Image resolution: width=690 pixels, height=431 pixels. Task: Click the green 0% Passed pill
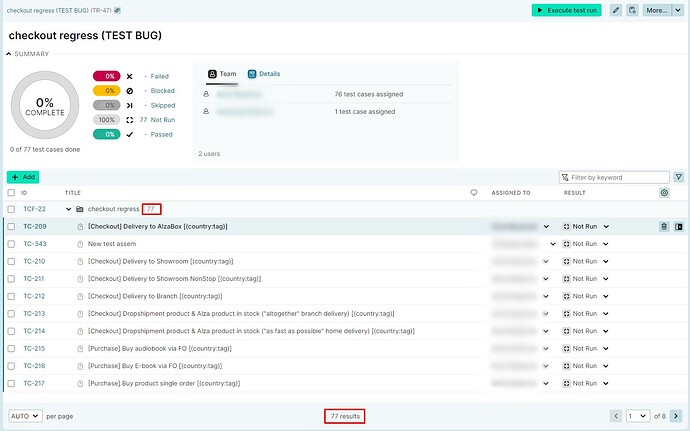tap(106, 134)
